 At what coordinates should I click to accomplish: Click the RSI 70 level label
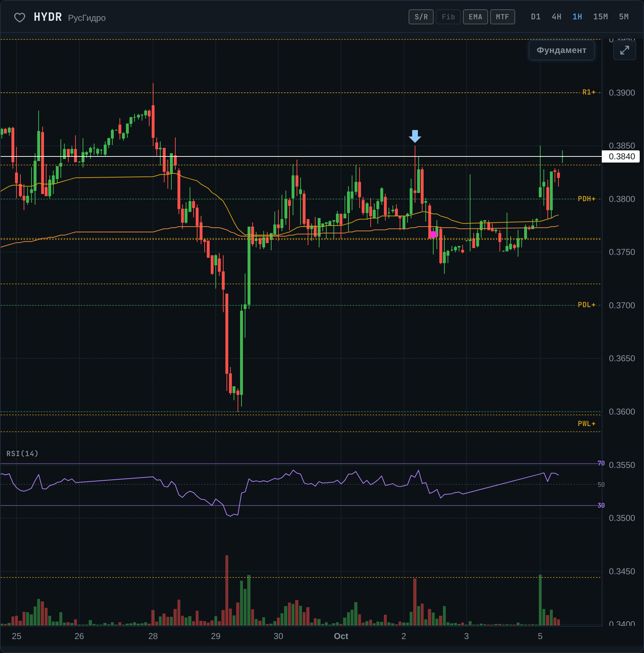coord(601,463)
